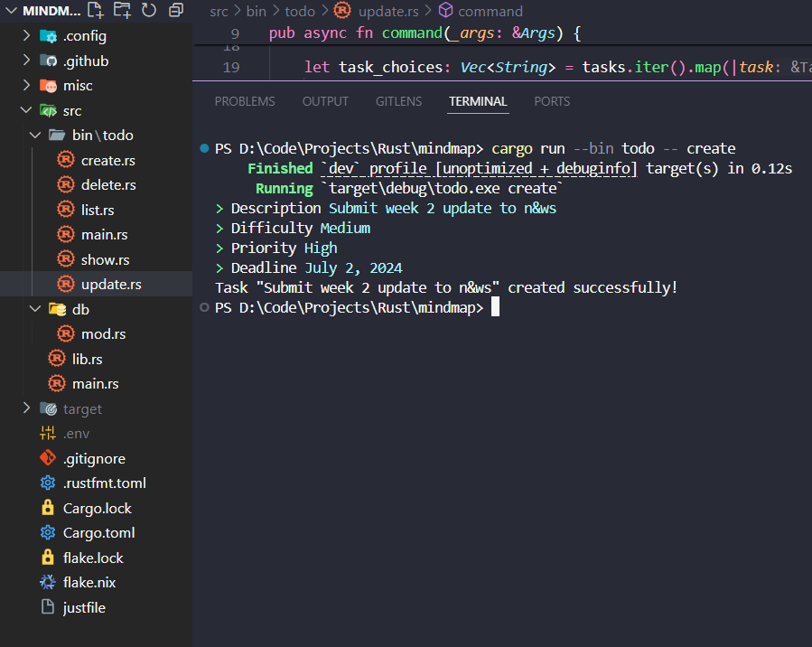Collapse the bin\todo folder chevron
This screenshot has width=812, height=647.
[35, 135]
